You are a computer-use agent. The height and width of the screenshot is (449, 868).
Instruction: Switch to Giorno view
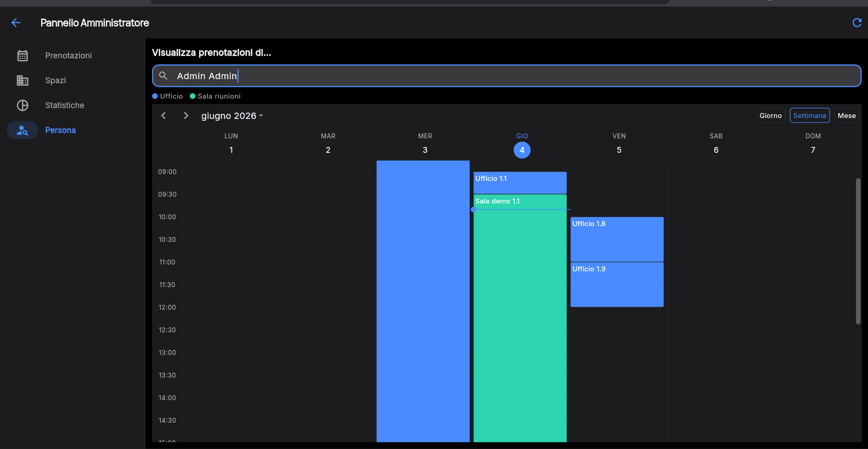pos(770,116)
